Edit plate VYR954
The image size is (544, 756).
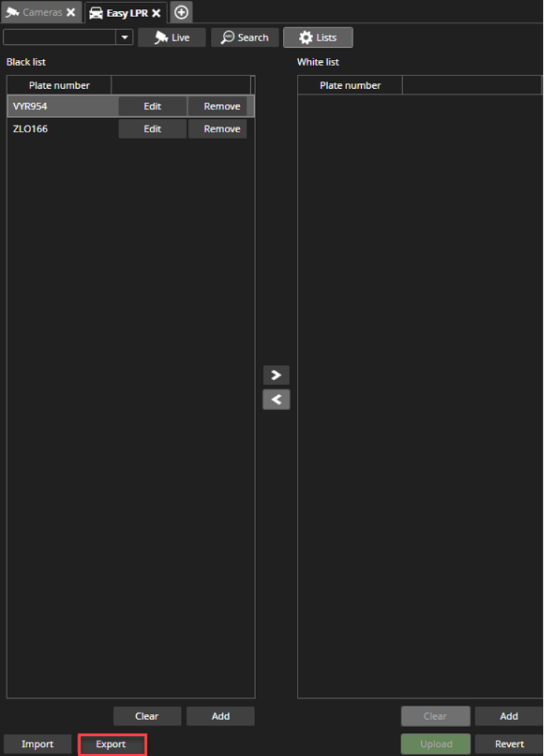[x=152, y=106]
